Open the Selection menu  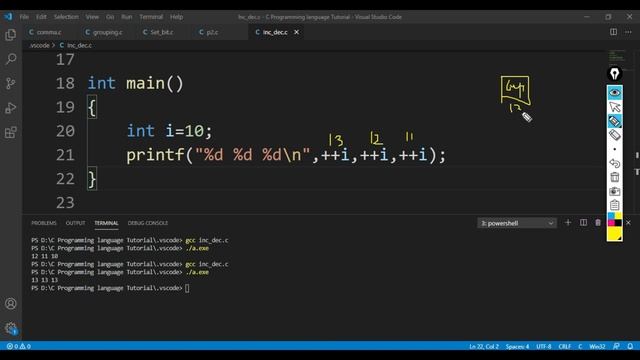pos(66,17)
